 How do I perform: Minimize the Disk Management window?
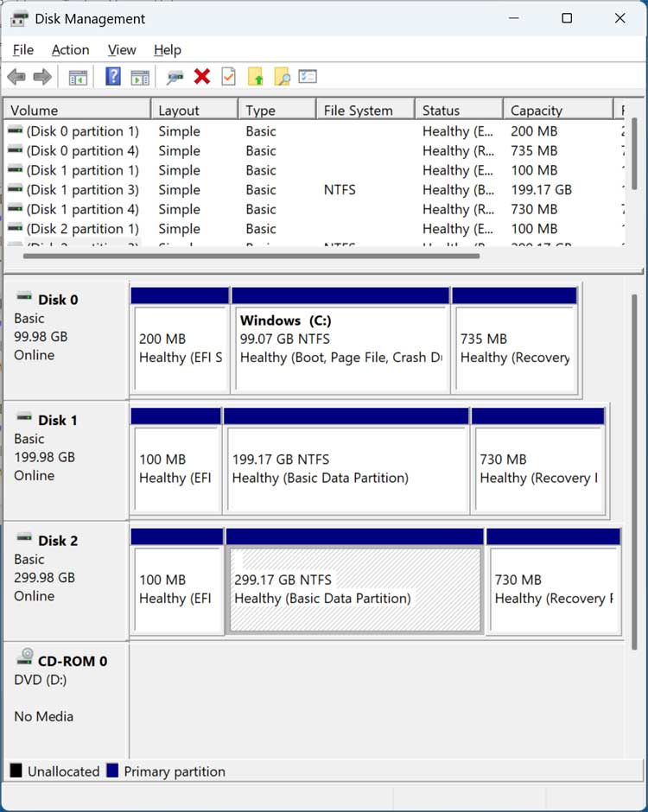point(514,19)
